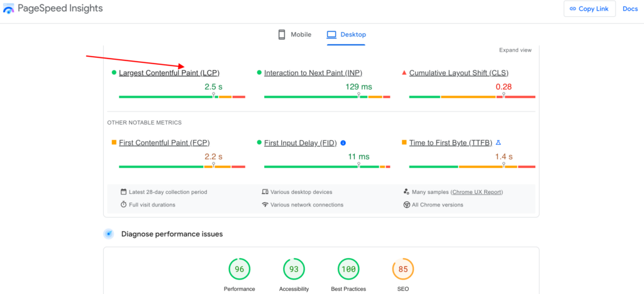Switch to the Mobile tab

coord(294,35)
